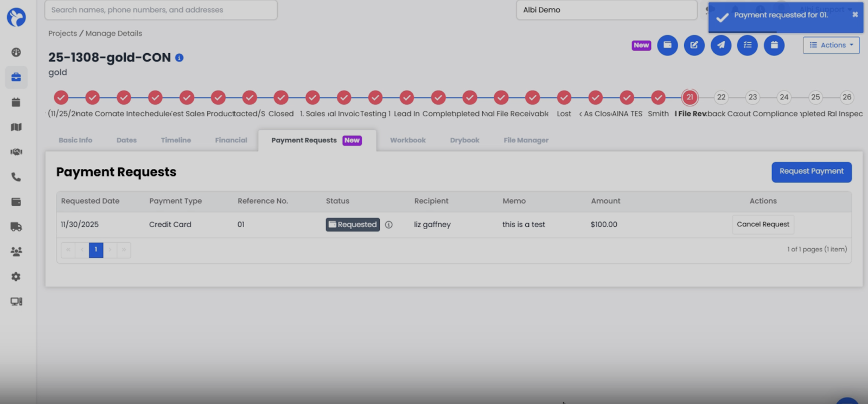The width and height of the screenshot is (868, 404).
Task: Expand the Actions dropdown
Action: point(831,45)
